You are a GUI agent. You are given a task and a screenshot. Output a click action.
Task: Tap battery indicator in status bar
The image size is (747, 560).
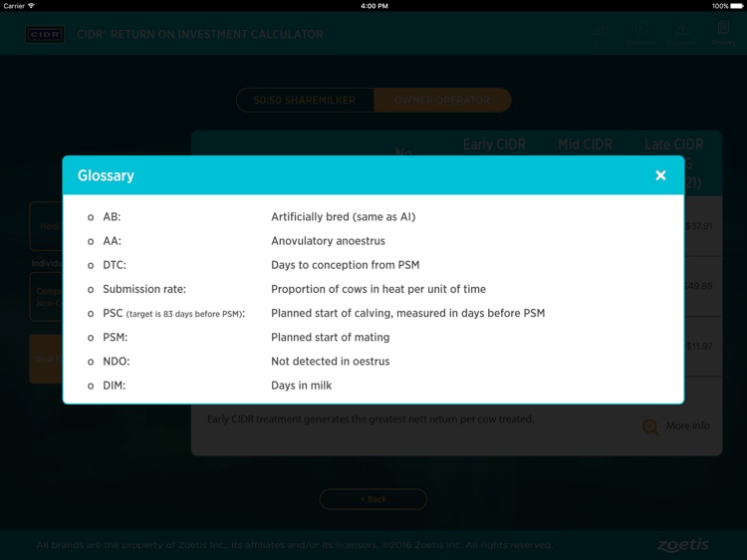click(736, 6)
